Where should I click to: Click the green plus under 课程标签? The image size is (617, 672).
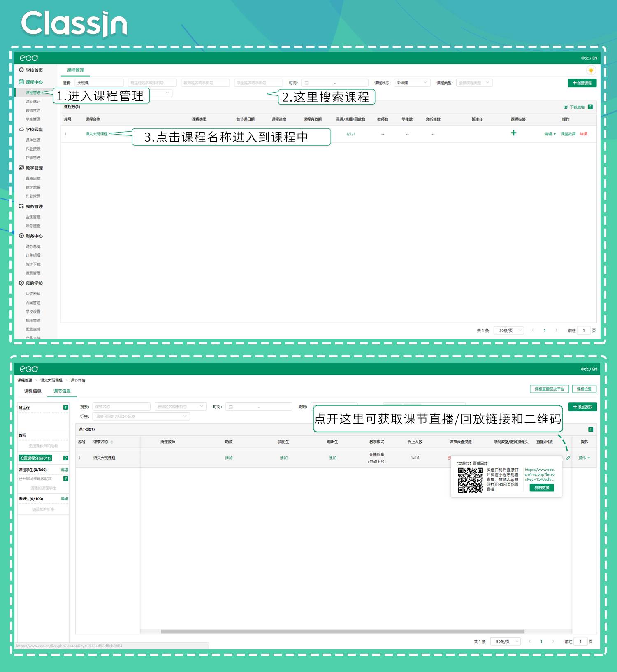coord(513,133)
